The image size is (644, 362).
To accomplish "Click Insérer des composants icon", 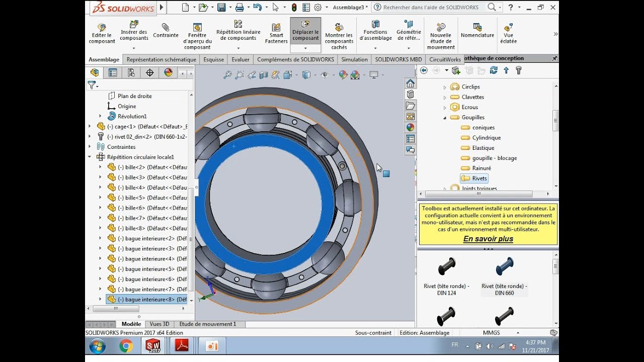I will [x=134, y=24].
